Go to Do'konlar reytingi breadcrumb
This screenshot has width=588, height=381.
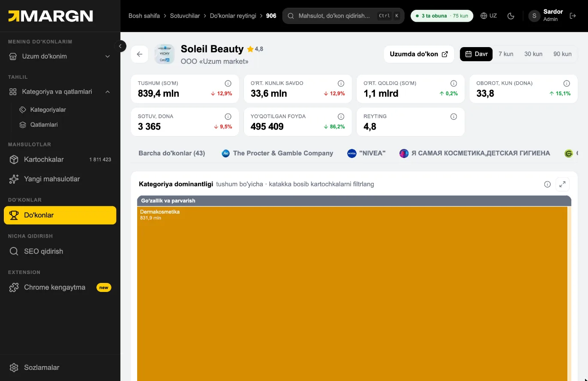(x=233, y=16)
